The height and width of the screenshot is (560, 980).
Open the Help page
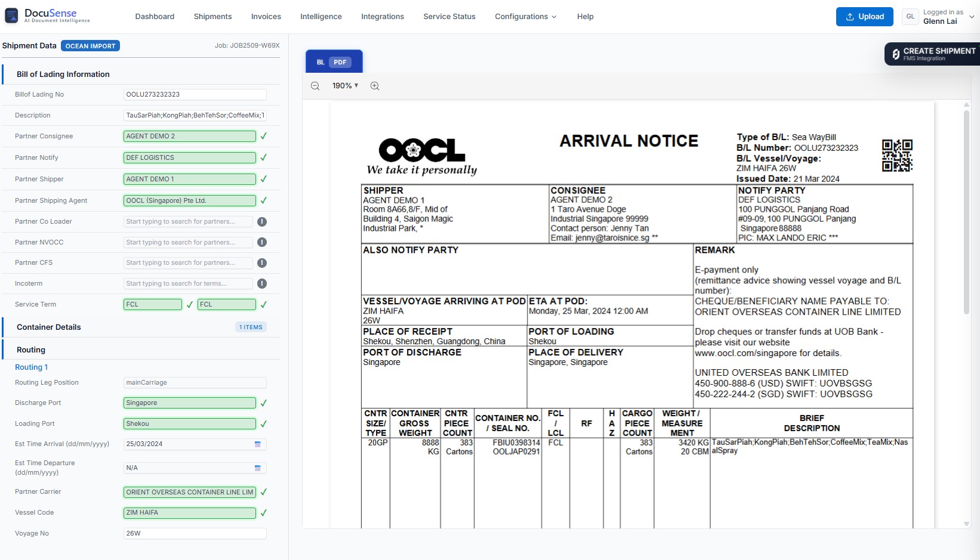coord(585,17)
